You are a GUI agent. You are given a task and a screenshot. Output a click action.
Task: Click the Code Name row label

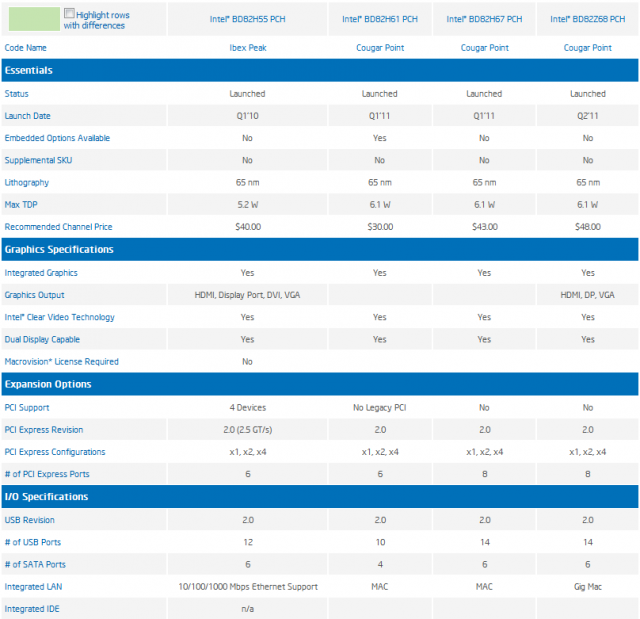tap(25, 48)
